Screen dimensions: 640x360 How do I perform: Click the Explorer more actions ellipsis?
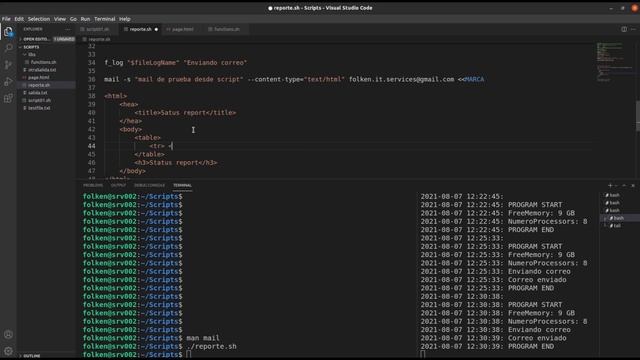pos(68,29)
